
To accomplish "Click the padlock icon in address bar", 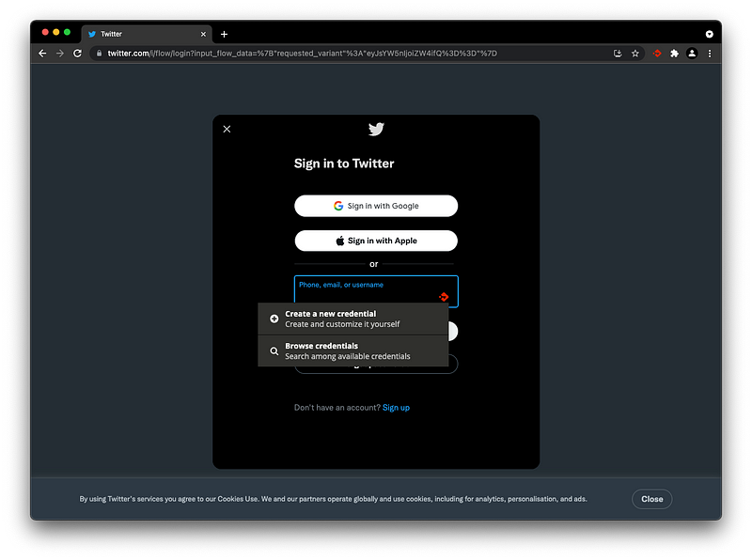I will [99, 54].
